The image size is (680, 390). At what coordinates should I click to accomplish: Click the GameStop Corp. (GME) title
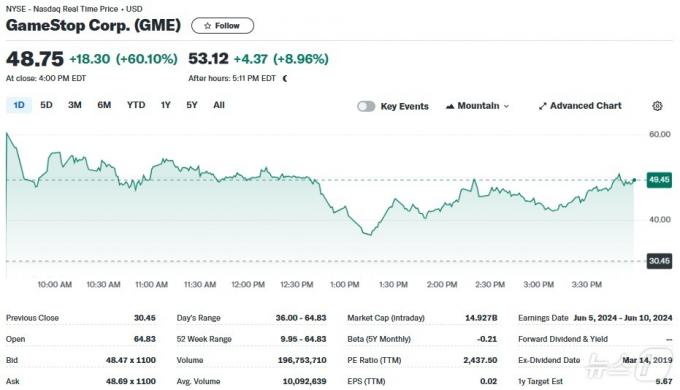point(93,25)
